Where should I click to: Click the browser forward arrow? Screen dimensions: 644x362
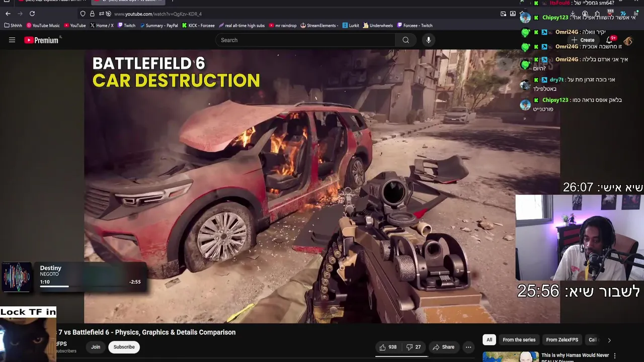coord(20,14)
